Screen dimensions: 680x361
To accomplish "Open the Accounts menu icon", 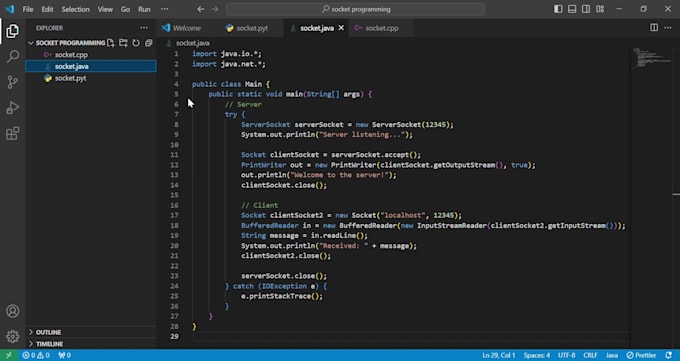I will tap(13, 311).
